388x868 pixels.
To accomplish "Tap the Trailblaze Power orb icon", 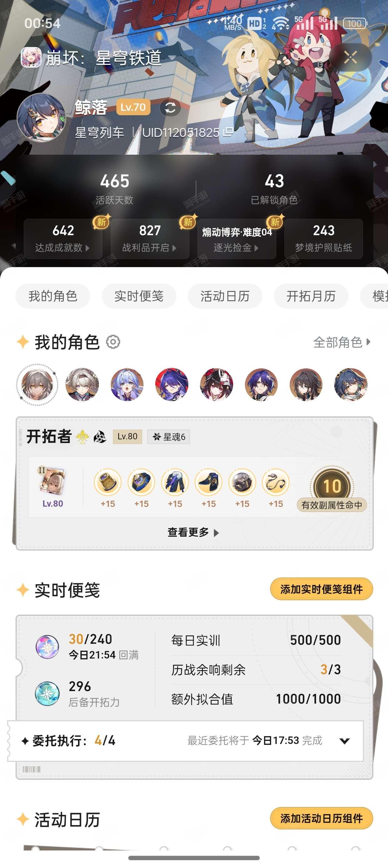I will click(x=48, y=647).
